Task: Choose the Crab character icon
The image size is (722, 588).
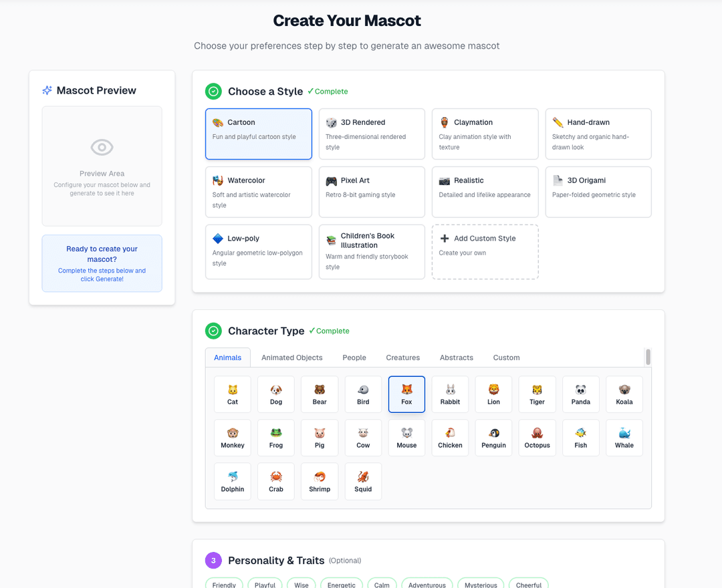Action: coord(276,481)
